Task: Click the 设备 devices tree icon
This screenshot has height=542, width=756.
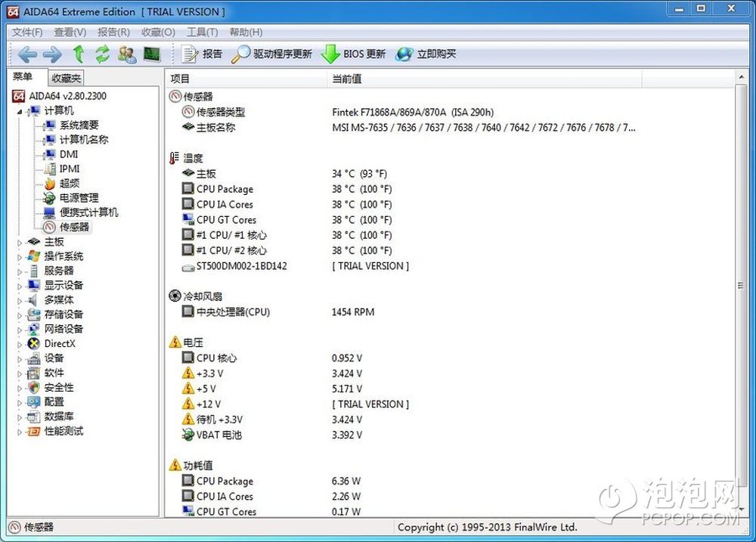Action: click(x=34, y=358)
